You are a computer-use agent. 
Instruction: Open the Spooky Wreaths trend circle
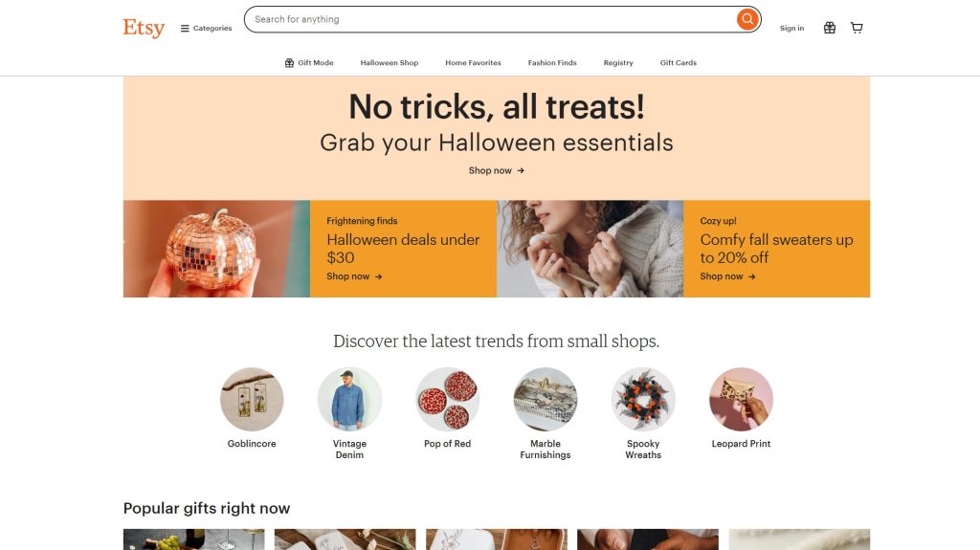(643, 400)
